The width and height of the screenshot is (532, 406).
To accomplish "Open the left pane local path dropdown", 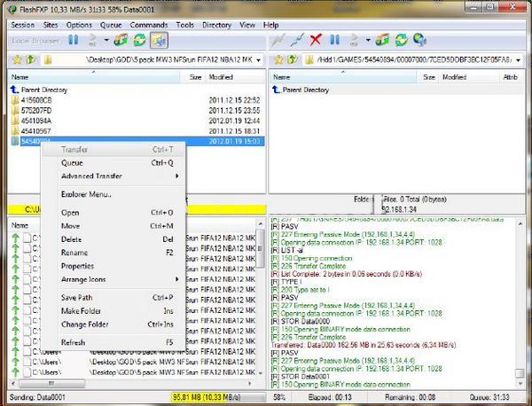I will 259,59.
